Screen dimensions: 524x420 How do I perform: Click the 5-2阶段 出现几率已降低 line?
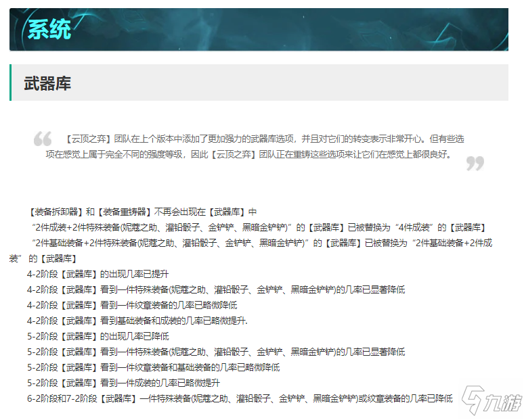click(x=98, y=336)
